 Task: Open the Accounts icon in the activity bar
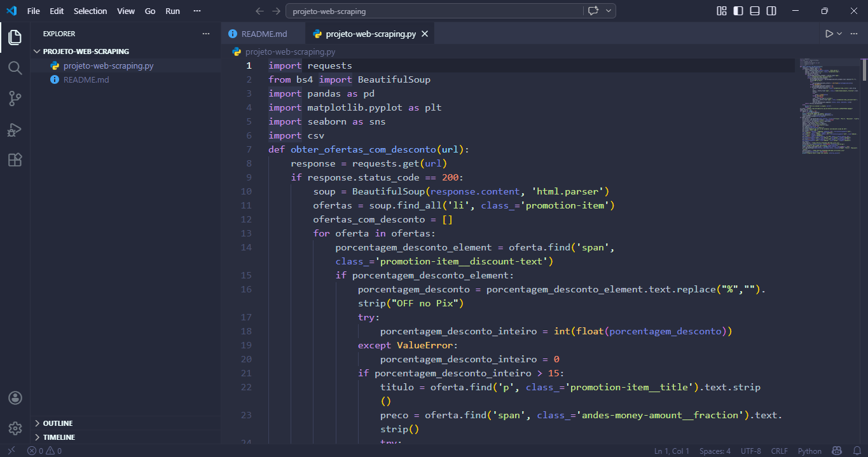click(x=15, y=397)
